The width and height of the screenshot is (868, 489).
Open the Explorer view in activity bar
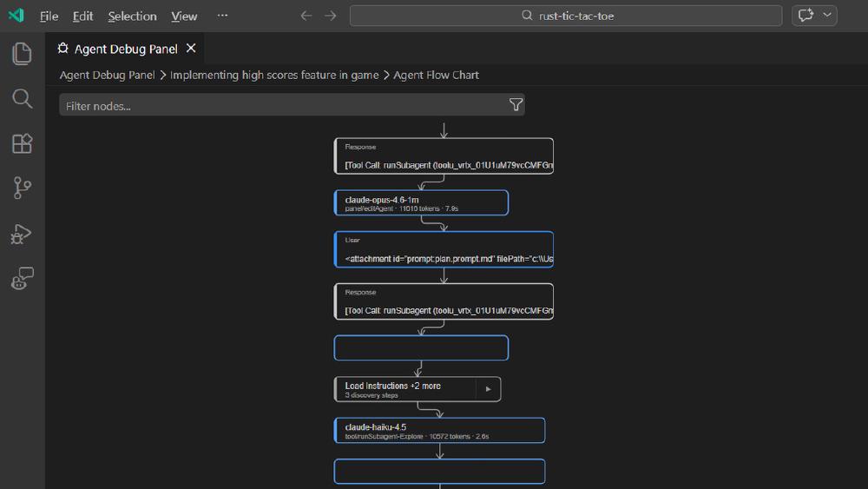pyautogui.click(x=23, y=54)
